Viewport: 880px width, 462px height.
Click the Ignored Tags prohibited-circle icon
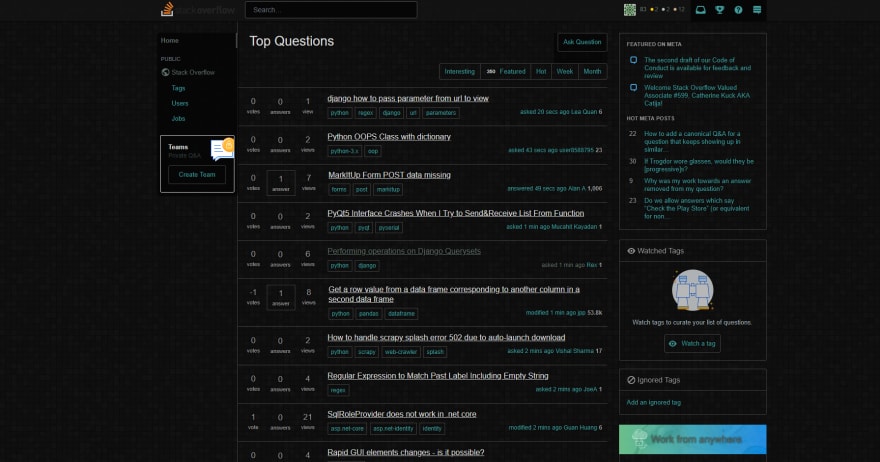(x=631, y=380)
